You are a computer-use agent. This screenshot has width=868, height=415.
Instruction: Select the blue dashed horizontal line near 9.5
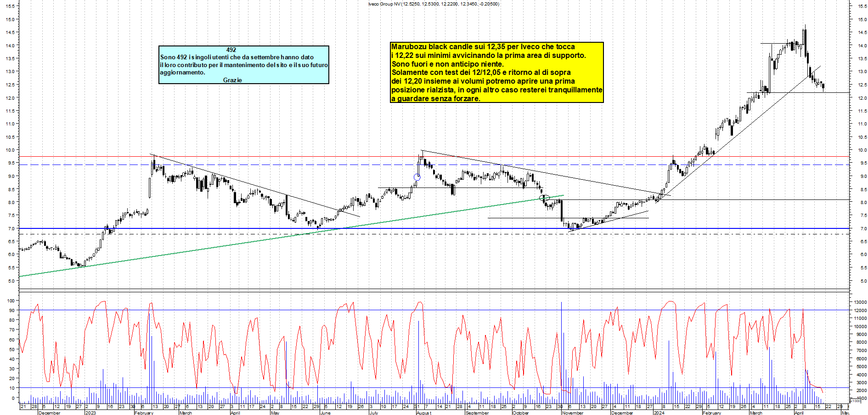434,165
